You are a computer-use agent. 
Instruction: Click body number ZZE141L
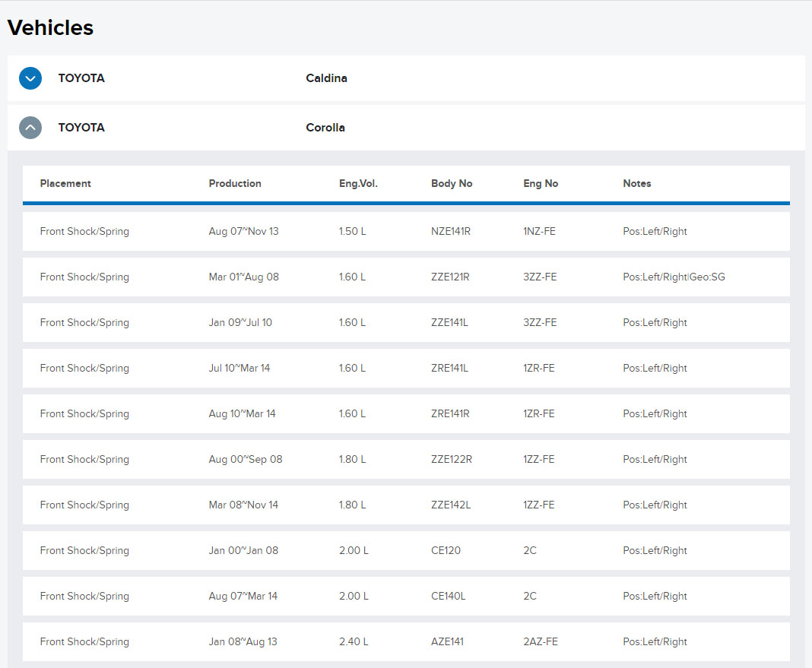click(449, 322)
